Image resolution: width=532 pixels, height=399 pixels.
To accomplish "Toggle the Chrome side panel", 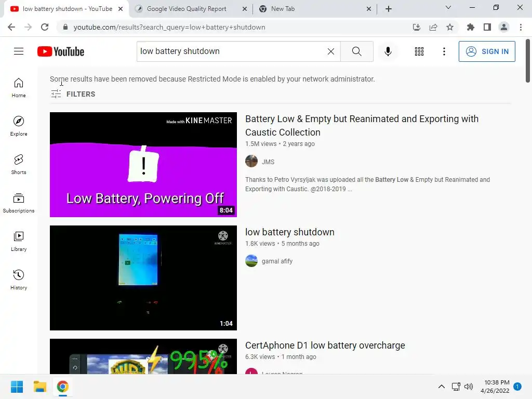I will pos(487,27).
